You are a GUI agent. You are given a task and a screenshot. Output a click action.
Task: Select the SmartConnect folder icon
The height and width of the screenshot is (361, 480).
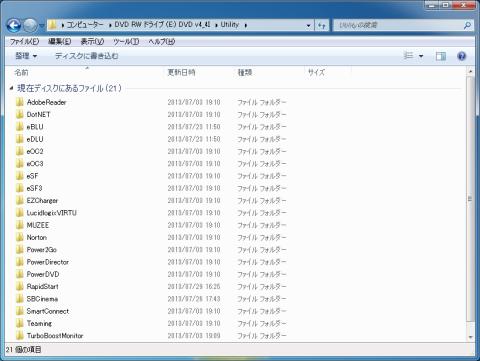pyautogui.click(x=20, y=311)
